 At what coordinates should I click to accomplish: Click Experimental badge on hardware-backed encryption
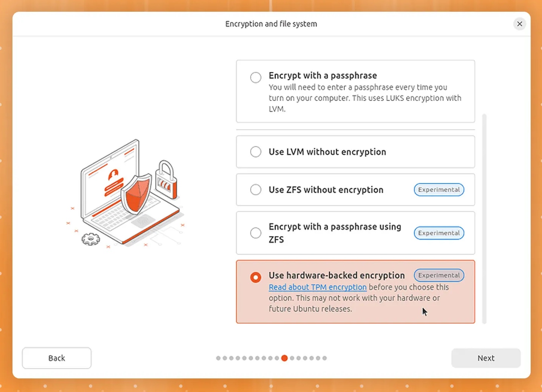439,275
